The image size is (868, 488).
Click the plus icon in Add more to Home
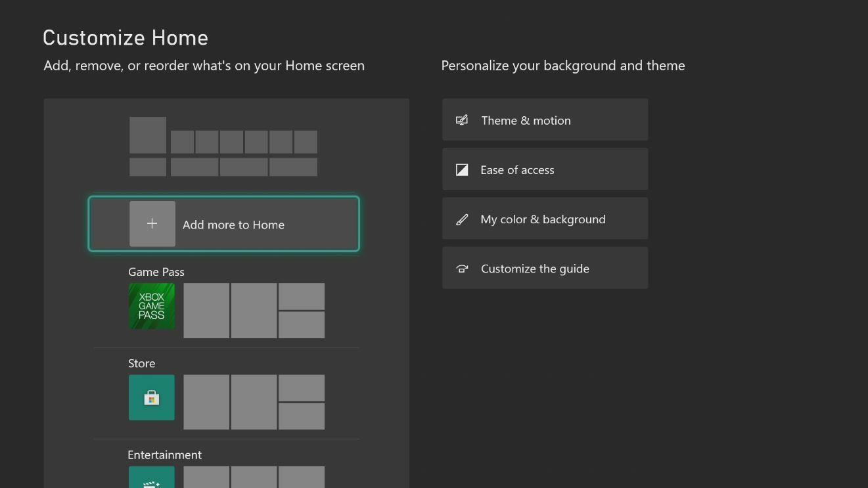152,224
